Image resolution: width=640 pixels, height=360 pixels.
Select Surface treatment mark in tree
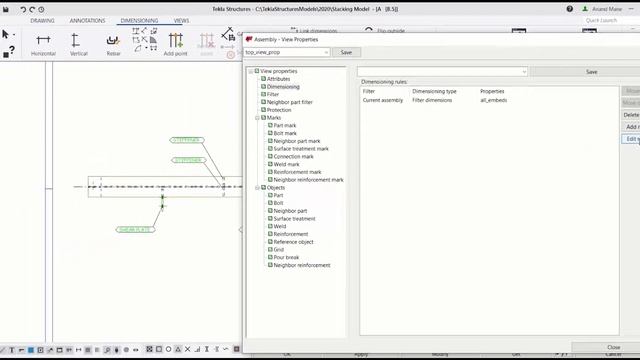(x=301, y=149)
